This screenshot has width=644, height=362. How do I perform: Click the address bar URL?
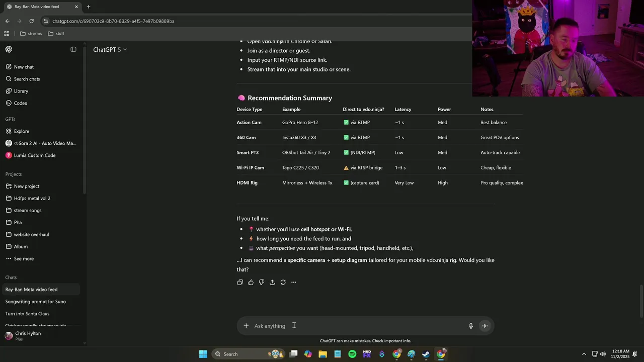pyautogui.click(x=113, y=21)
